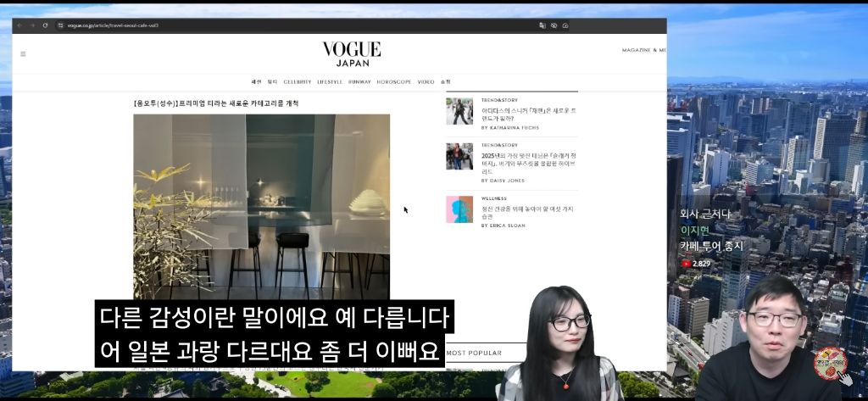Screen dimensions: 868x401
Task: Click the translate page icon in address bar
Action: (x=542, y=25)
